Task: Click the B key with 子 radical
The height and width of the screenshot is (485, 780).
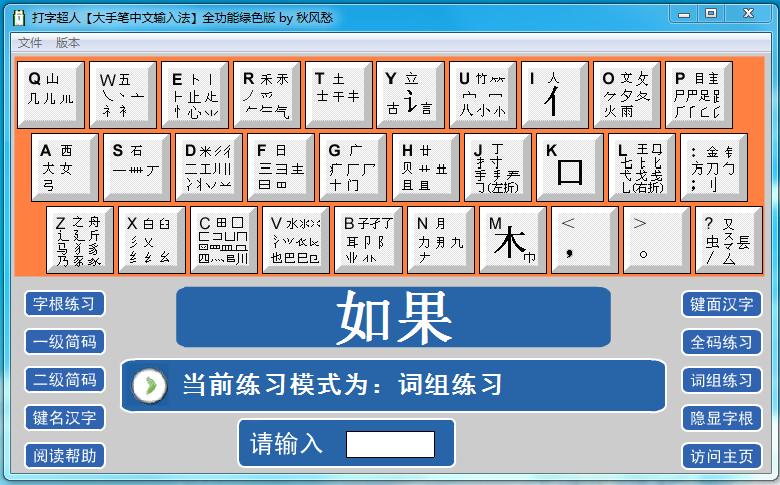Action: coord(369,240)
